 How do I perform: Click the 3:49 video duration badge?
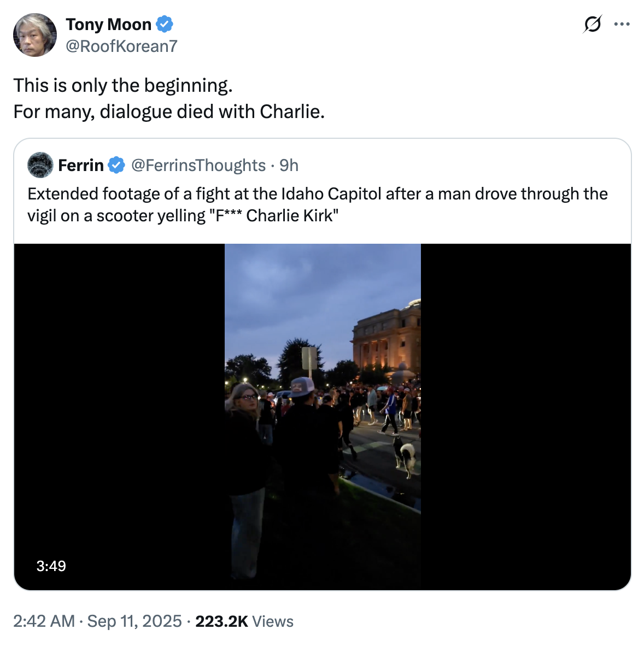tap(51, 566)
